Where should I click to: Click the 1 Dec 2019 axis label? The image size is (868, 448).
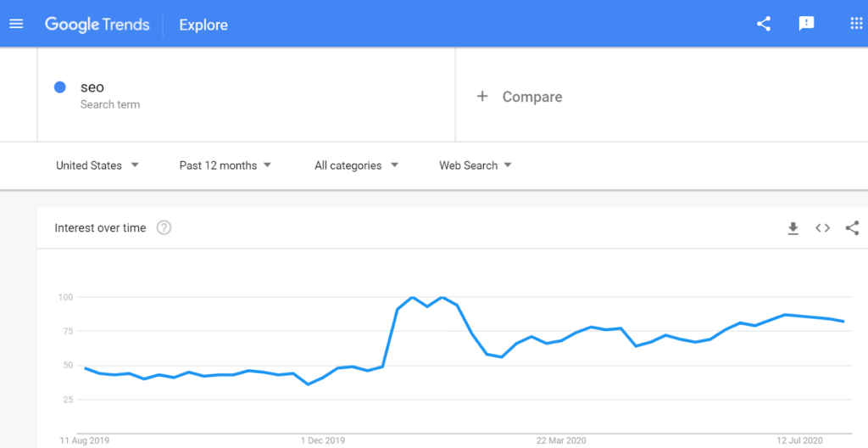[322, 440]
